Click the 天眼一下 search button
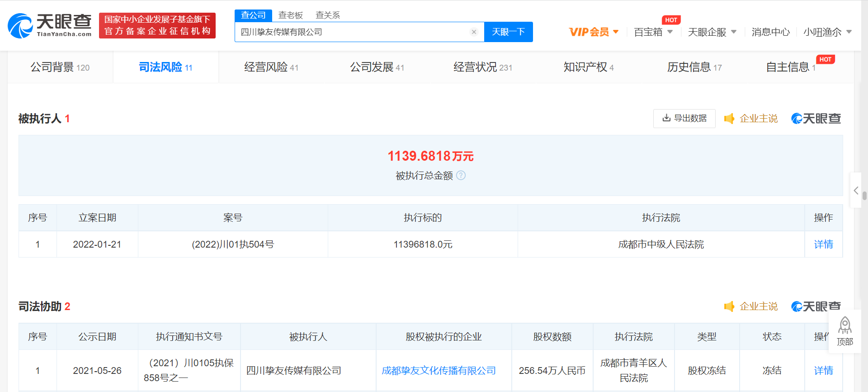The width and height of the screenshot is (868, 392). (508, 32)
